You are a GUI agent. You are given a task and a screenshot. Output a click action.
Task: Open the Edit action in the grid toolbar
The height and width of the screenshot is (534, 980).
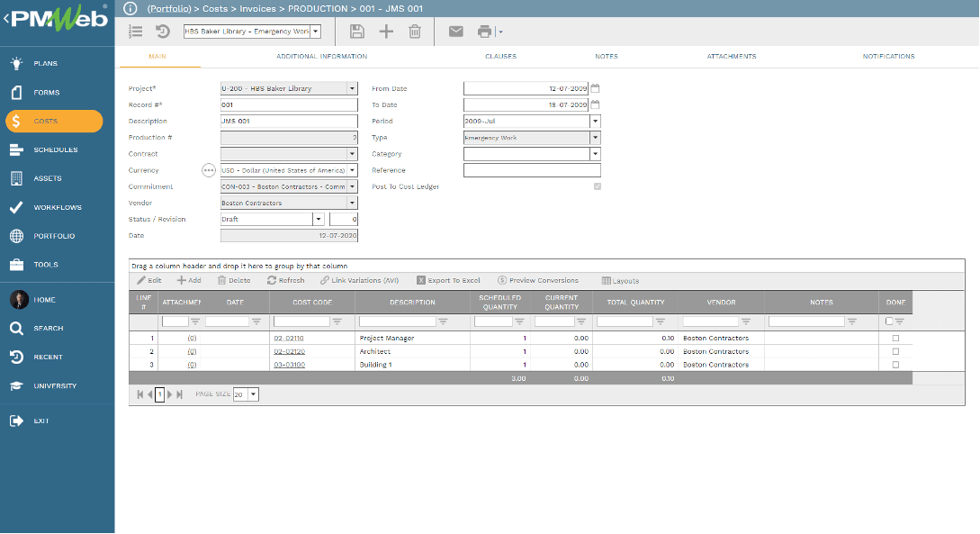tap(147, 280)
